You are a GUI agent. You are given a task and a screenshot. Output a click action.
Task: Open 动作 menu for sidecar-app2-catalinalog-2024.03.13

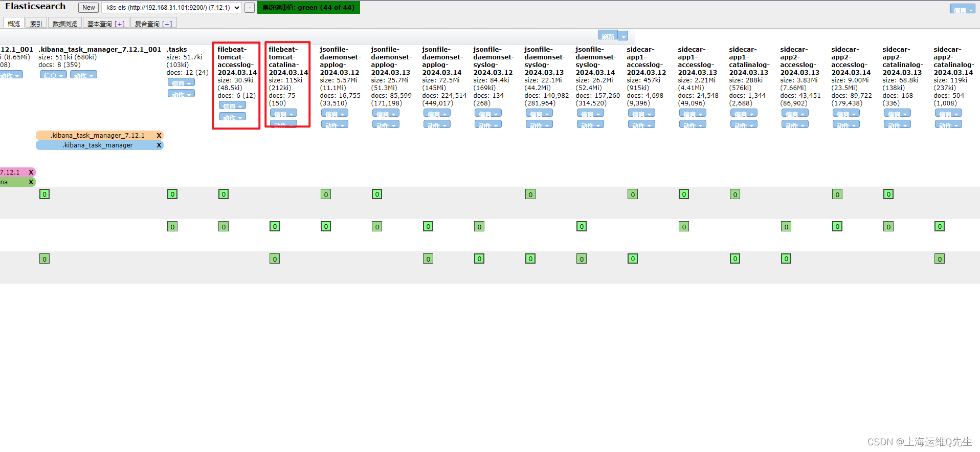(x=897, y=124)
